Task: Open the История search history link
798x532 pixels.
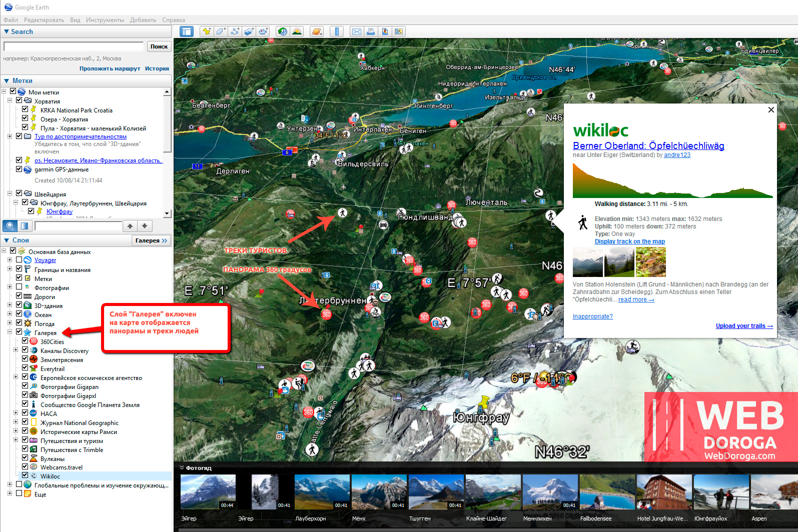Action: [x=157, y=68]
